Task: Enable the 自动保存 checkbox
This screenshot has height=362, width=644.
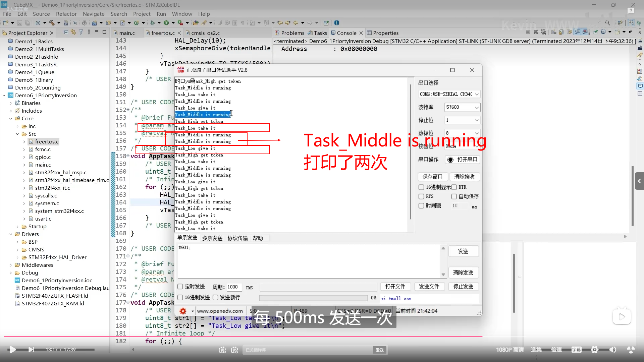Action: pyautogui.click(x=454, y=196)
